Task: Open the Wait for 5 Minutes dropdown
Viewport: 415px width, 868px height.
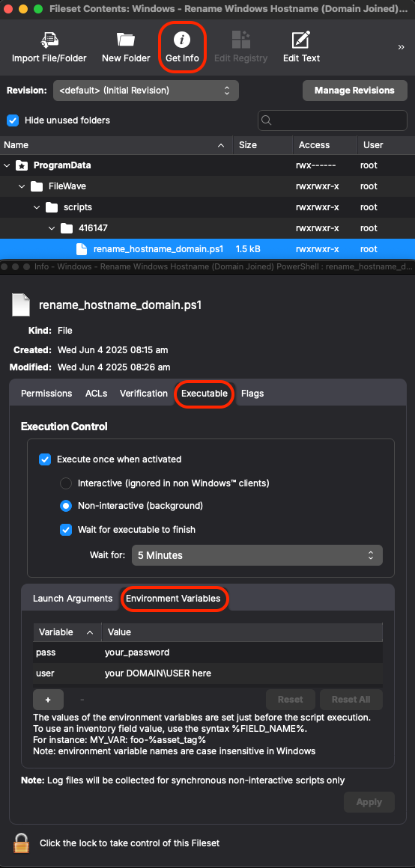Action: click(x=257, y=554)
